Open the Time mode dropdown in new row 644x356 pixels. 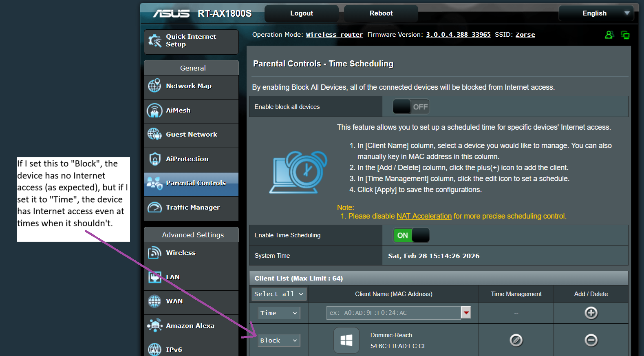279,313
